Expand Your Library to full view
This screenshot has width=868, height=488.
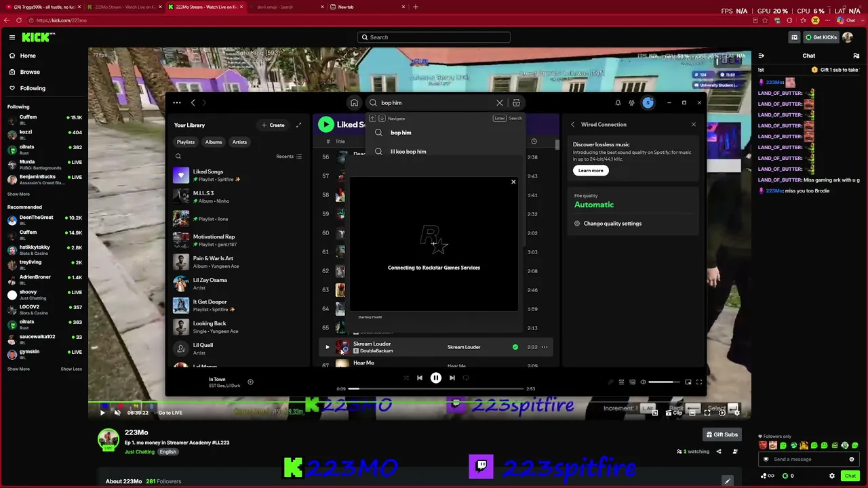point(298,125)
